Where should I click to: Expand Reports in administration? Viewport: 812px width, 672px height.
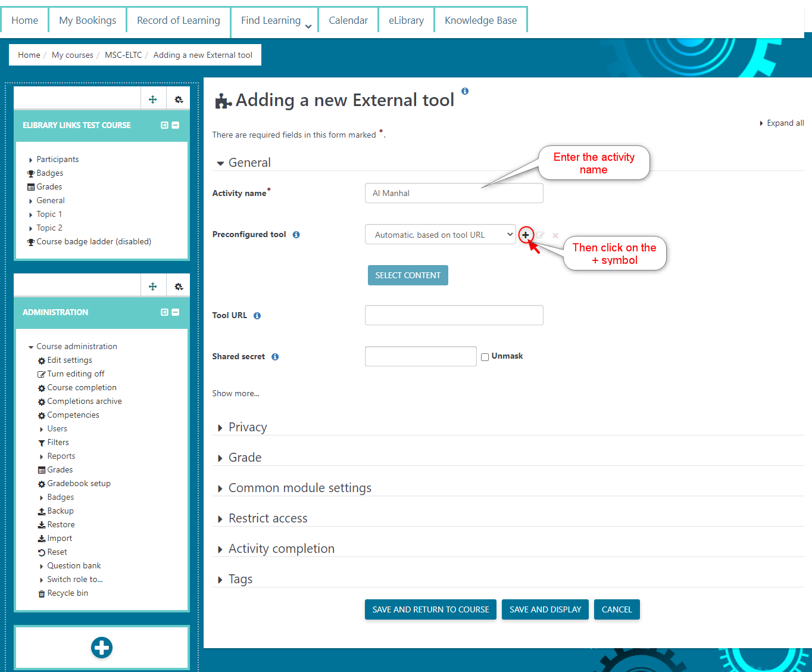[57, 456]
